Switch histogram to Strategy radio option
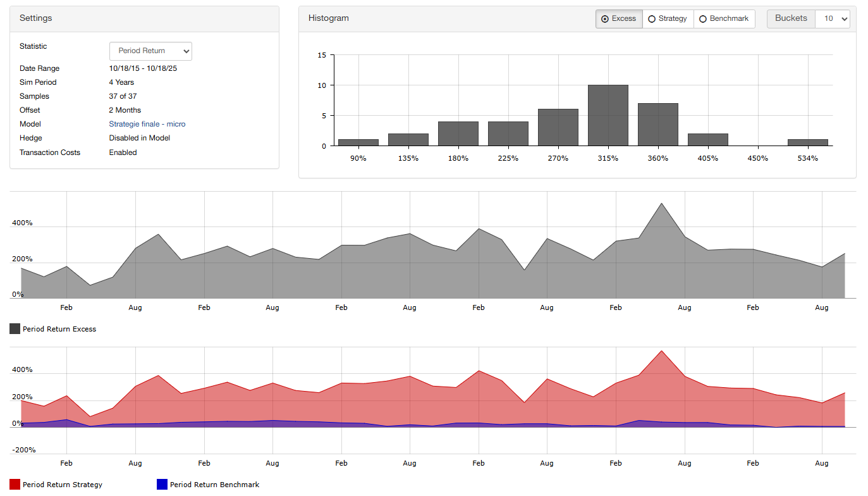868x496 pixels. tap(668, 19)
